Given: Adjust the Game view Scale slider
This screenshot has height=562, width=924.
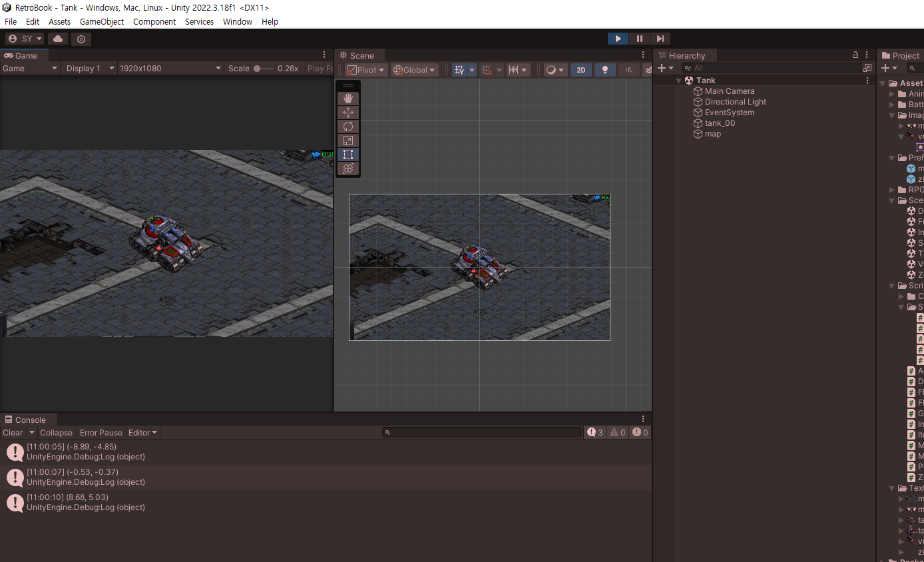Looking at the screenshot, I should (x=264, y=68).
